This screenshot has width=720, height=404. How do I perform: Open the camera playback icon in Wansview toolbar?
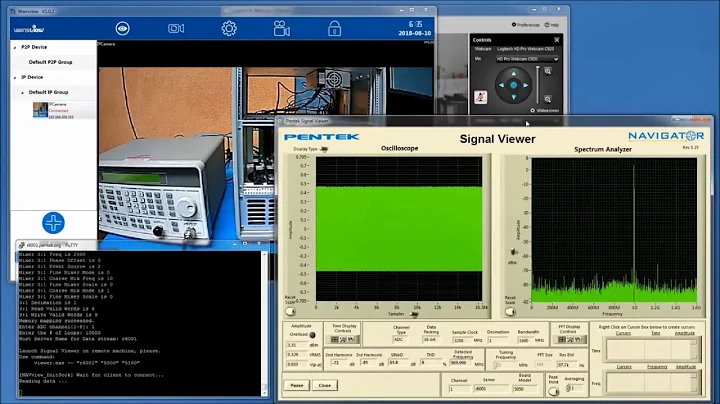(x=176, y=28)
